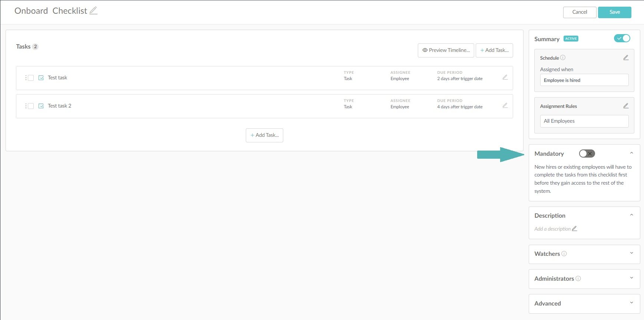The image size is (644, 320).
Task: Click the Schedule info icon
Action: [563, 58]
